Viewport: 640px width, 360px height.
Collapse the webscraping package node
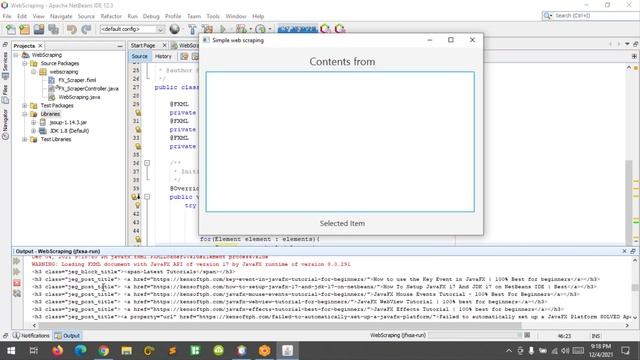click(34, 72)
